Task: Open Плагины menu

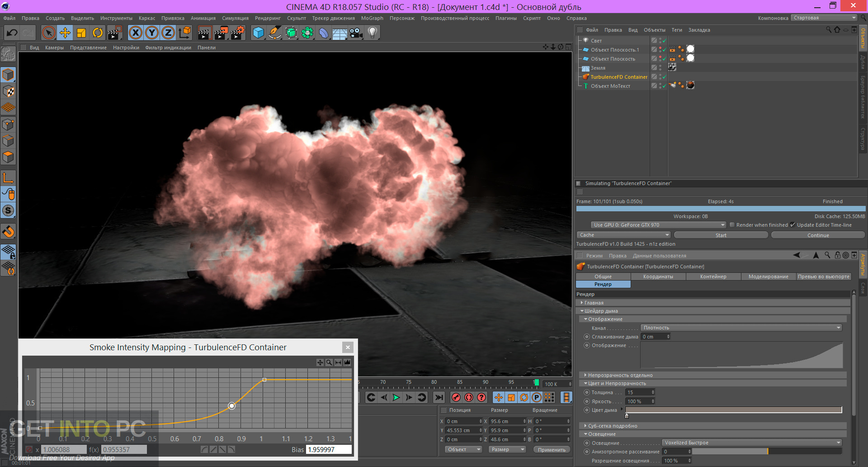Action: pos(506,18)
